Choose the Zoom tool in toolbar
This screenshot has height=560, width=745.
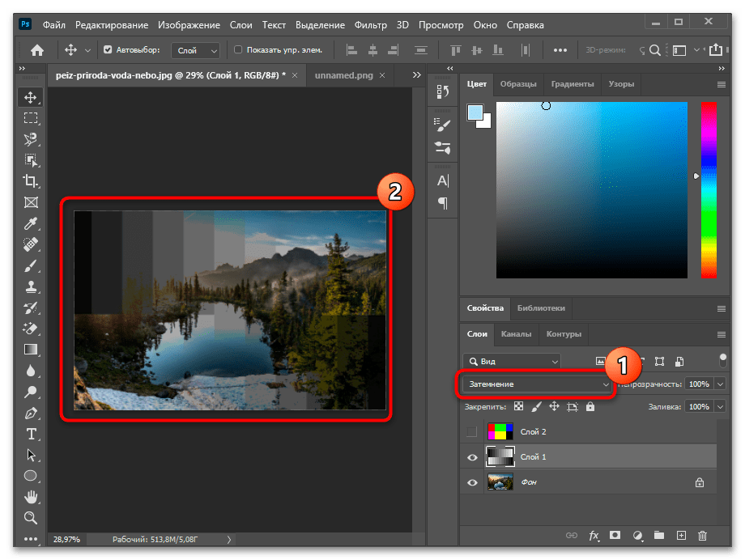(x=31, y=518)
